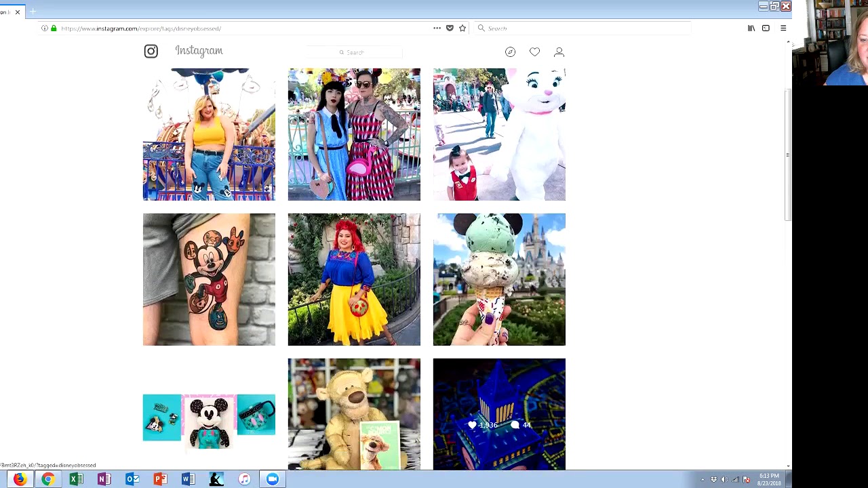The image size is (868, 488).
Task: Click the Instagram search field
Action: 354,52
